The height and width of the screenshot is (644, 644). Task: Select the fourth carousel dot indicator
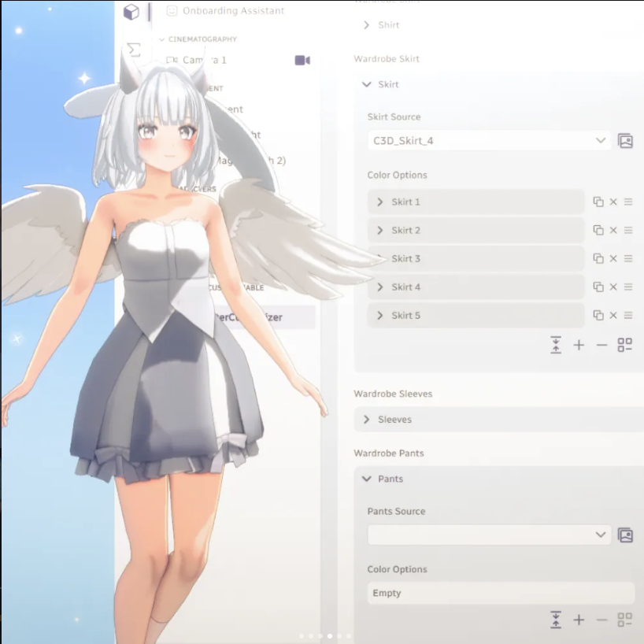click(x=330, y=636)
